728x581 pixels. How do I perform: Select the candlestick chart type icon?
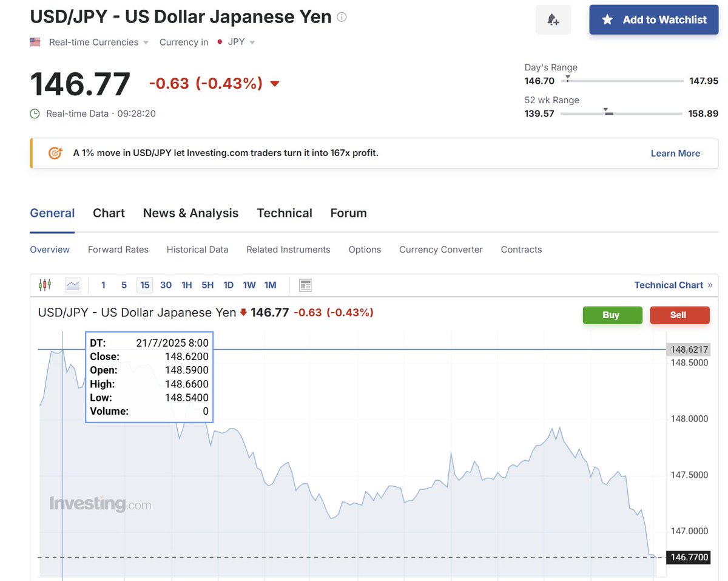pyautogui.click(x=45, y=285)
